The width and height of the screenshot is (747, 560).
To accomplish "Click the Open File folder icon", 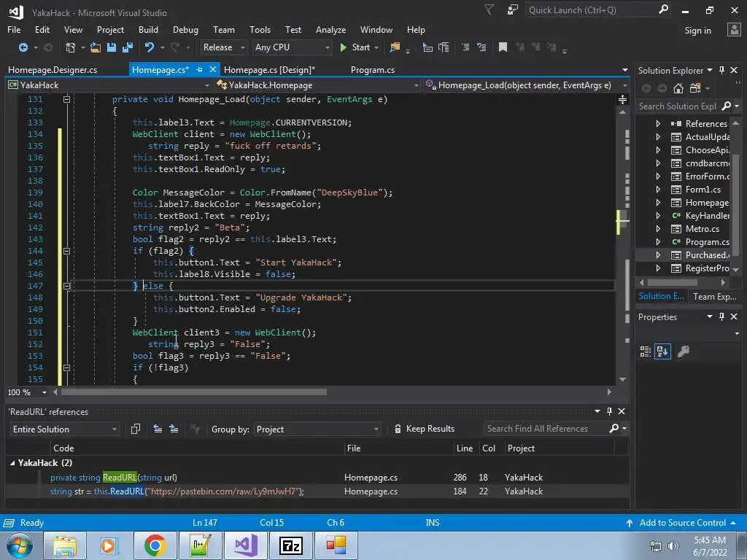I will tap(96, 47).
